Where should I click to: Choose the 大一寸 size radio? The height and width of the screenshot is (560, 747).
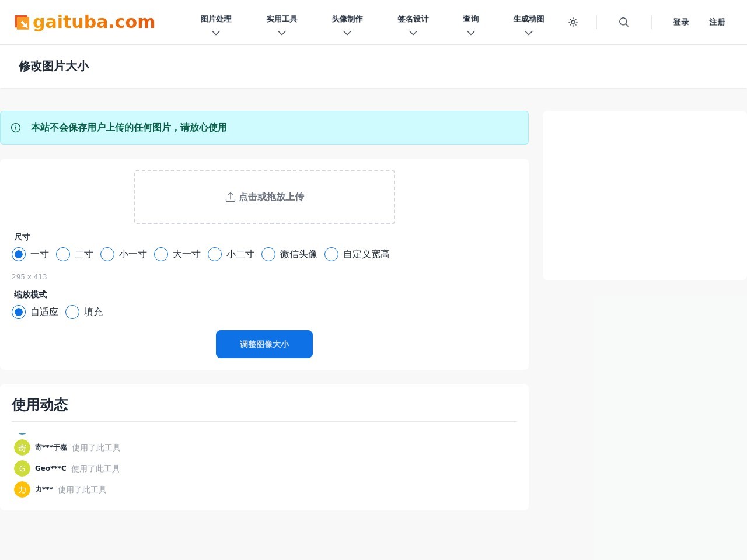pos(161,254)
